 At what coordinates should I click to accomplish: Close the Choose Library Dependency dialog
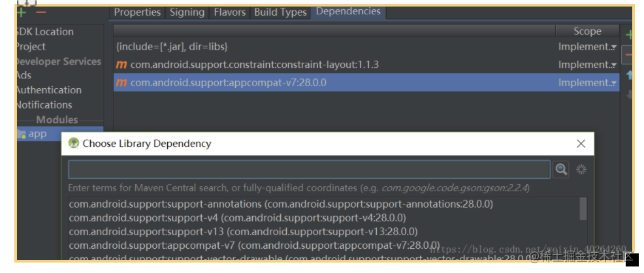[581, 143]
